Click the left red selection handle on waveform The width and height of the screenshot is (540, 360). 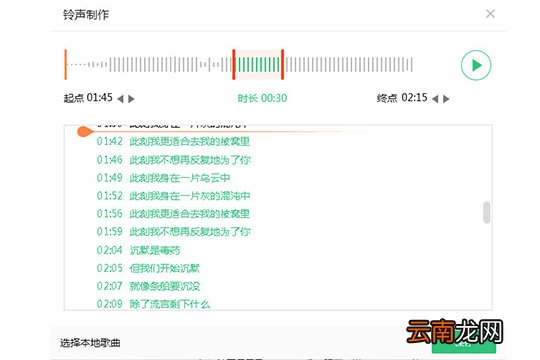pos(233,64)
